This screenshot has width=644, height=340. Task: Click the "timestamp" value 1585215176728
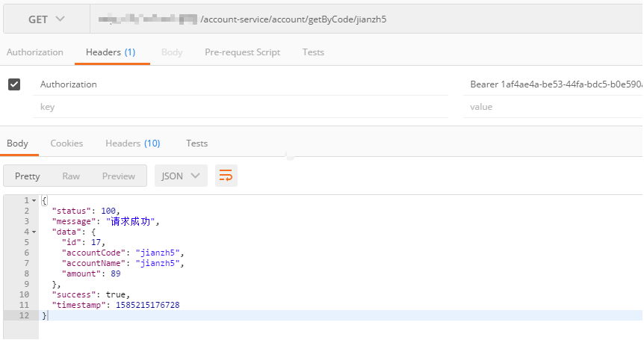[x=148, y=305]
